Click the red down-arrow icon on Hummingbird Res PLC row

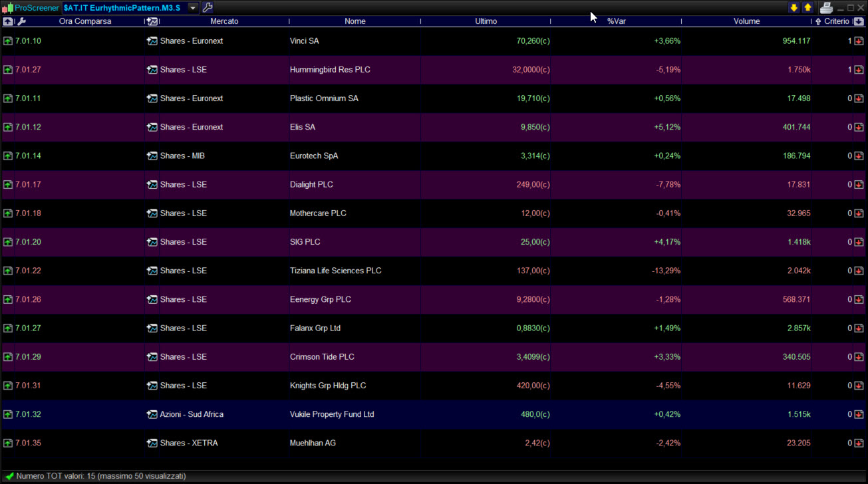[x=859, y=70]
